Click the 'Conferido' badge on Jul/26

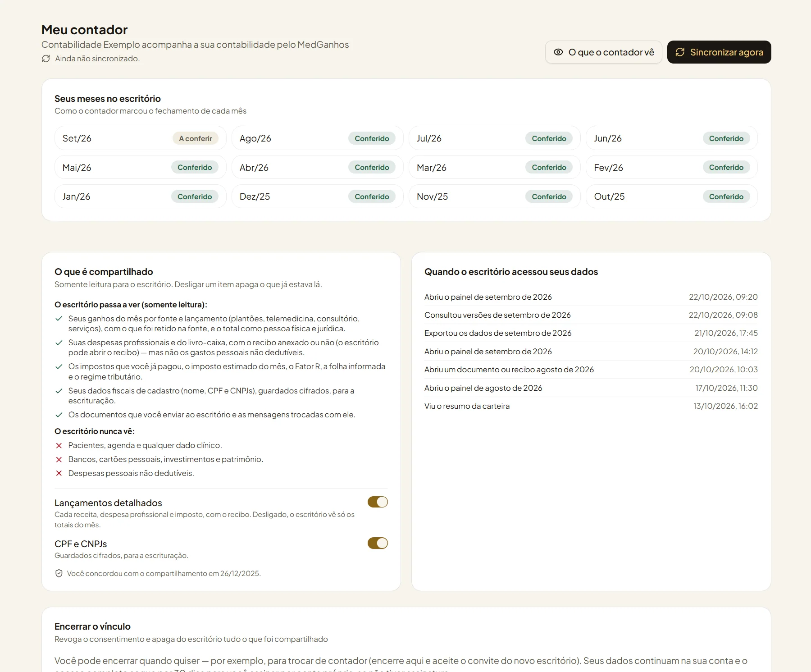coord(549,138)
